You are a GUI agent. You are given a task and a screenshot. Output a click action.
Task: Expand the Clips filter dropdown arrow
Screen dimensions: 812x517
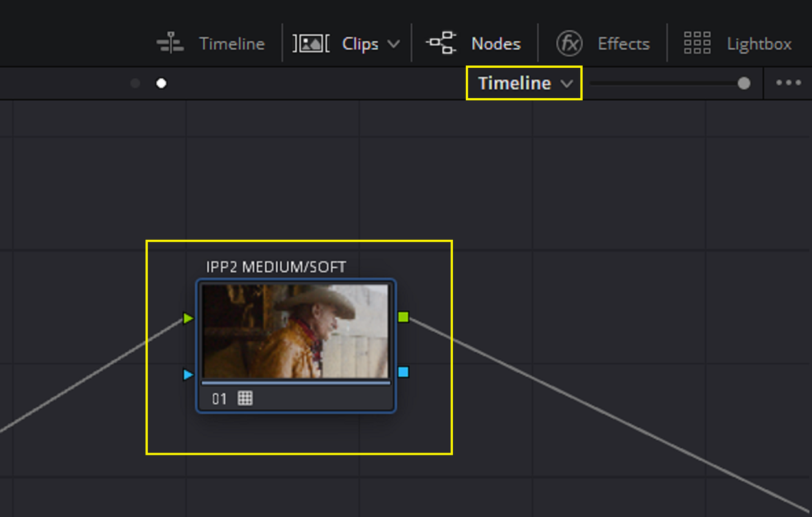pyautogui.click(x=393, y=44)
